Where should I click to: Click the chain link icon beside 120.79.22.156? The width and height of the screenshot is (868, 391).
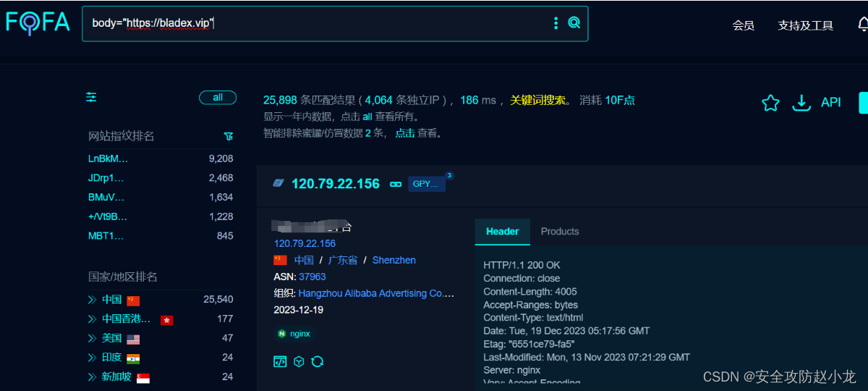pyautogui.click(x=396, y=184)
